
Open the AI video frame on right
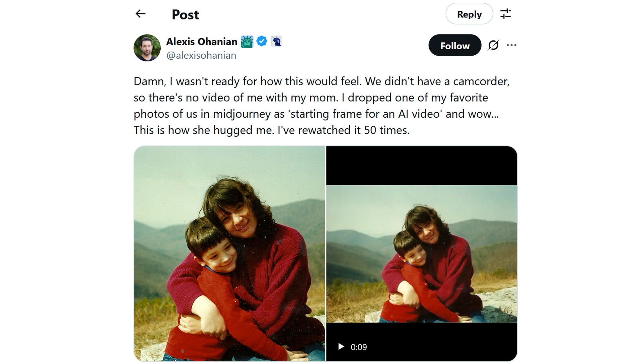[x=422, y=253]
